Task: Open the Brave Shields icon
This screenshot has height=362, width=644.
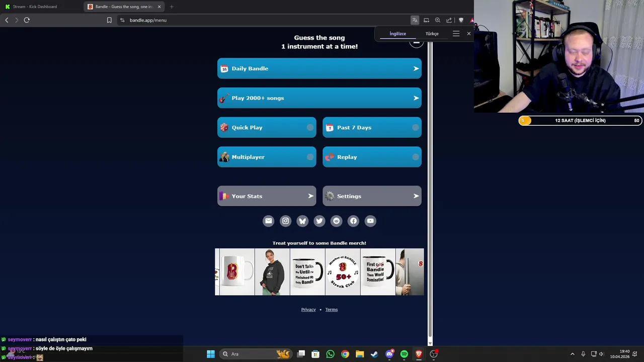Action: click(461, 20)
